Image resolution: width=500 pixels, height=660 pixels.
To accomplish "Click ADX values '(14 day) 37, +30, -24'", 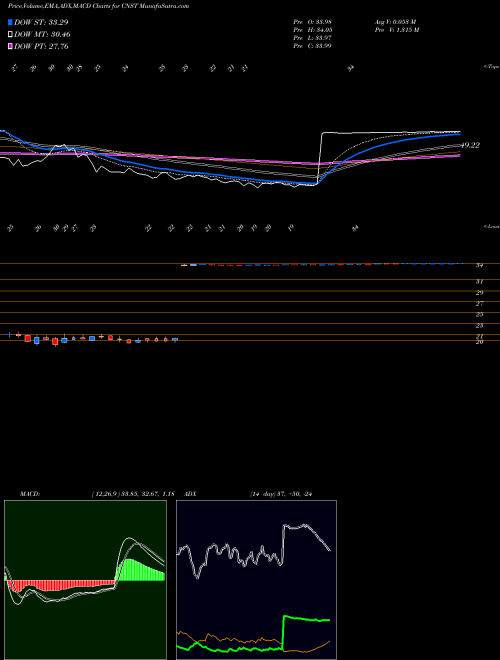I will pos(280,494).
